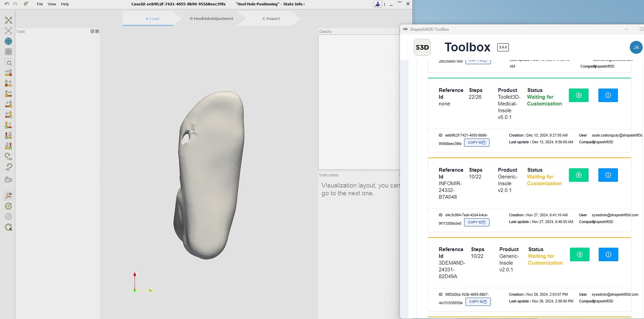Set view direction to -Y
This screenshot has width=644, height=319.
click(8, 104)
